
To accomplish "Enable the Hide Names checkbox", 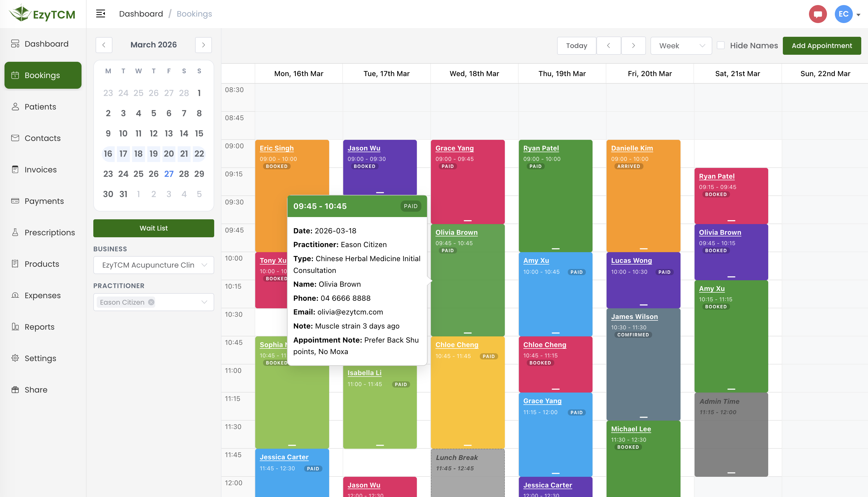I will click(x=721, y=45).
